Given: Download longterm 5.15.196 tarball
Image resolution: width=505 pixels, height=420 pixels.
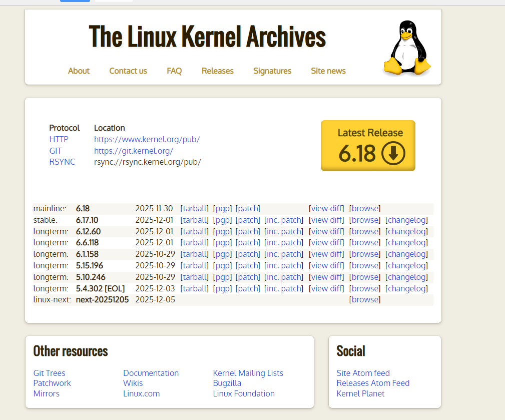Looking at the screenshot, I should click(x=195, y=266).
